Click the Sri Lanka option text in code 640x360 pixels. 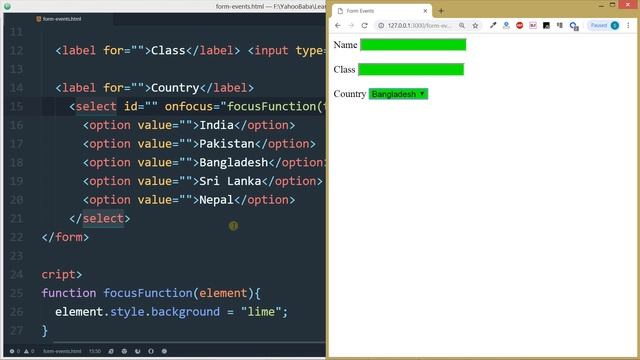(230, 181)
